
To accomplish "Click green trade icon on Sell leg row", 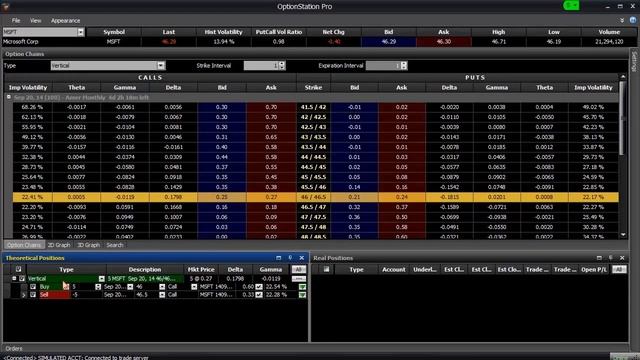I will pyautogui.click(x=302, y=295).
